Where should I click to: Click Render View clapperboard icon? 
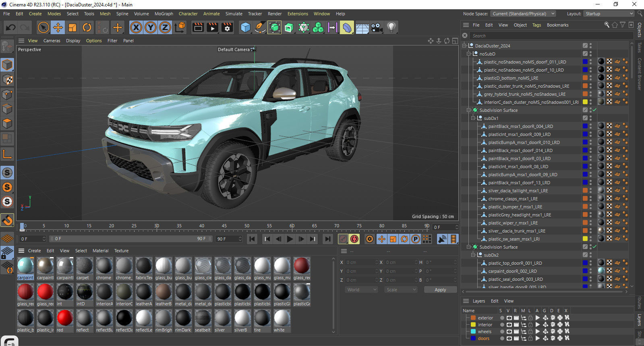(x=198, y=27)
